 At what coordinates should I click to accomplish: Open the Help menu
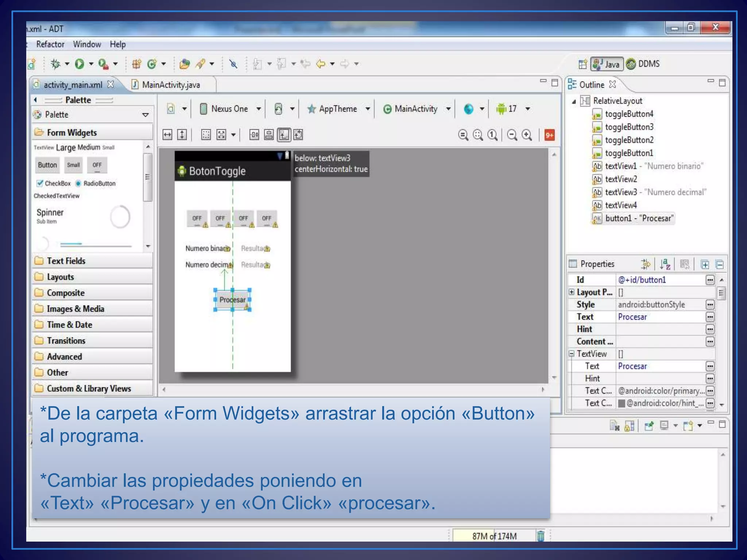point(117,44)
